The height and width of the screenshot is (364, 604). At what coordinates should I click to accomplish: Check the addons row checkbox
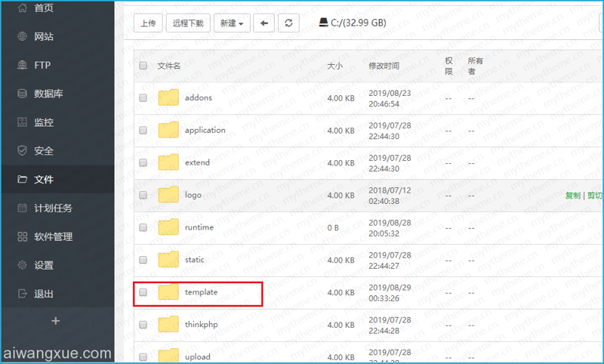(143, 98)
